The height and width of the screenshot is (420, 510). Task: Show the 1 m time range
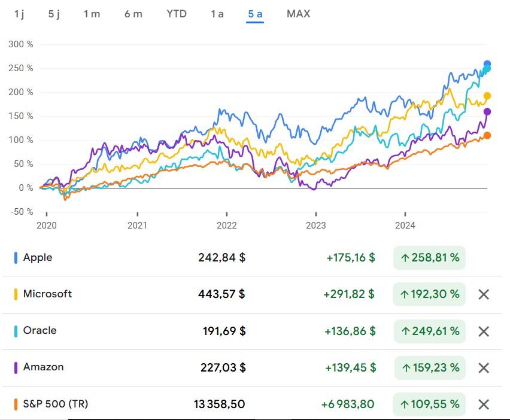point(92,14)
